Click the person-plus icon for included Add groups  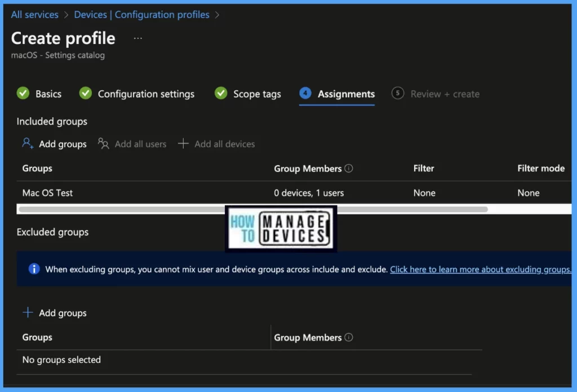click(x=28, y=144)
